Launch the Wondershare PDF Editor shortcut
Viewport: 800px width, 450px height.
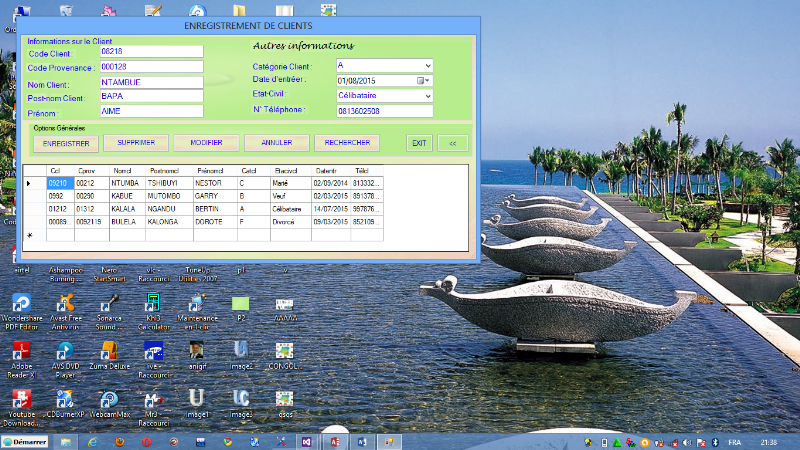coord(22,304)
